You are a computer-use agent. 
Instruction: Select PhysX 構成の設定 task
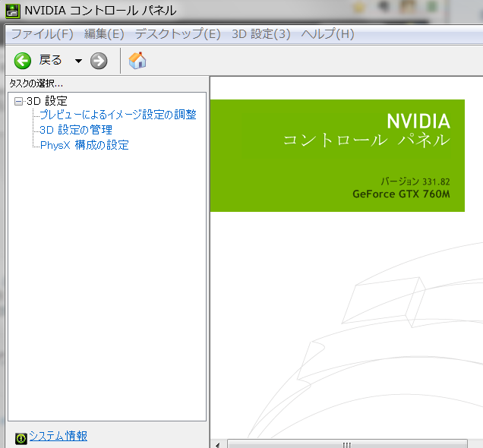tap(84, 145)
